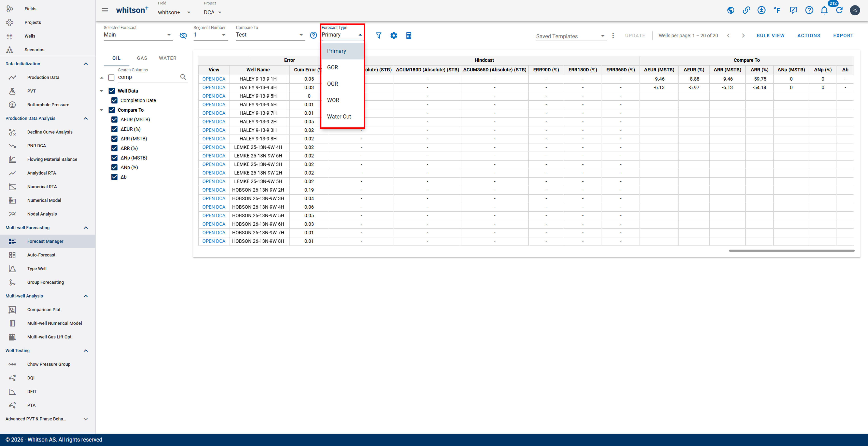Screen dimensions: 868x446
Task: Click the link chain icon
Action: pos(746,10)
